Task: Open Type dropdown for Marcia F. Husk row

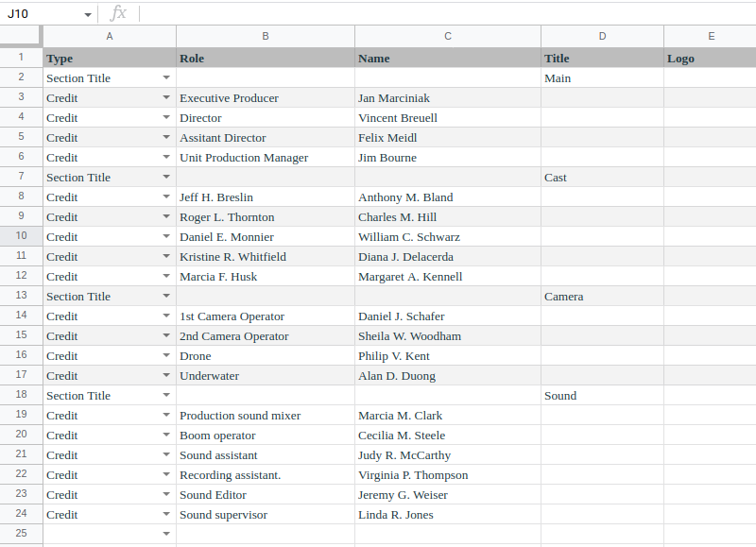Action: [x=166, y=276]
